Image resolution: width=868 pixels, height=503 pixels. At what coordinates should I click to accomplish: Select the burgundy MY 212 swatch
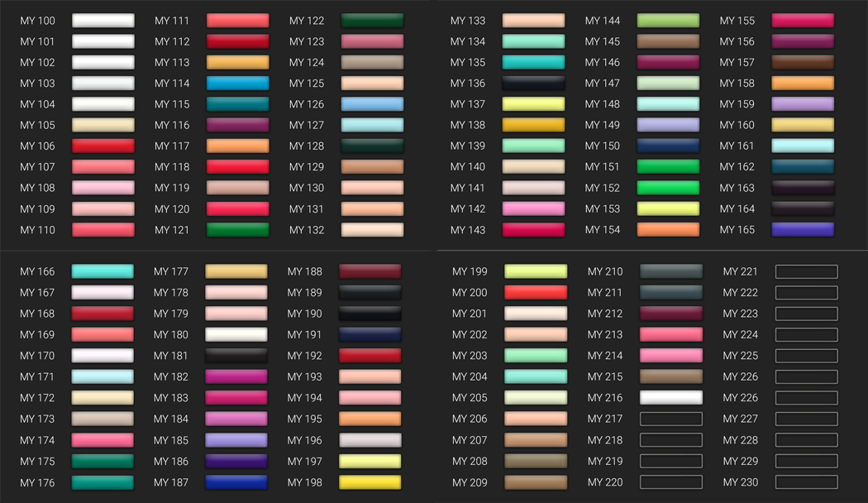click(671, 314)
